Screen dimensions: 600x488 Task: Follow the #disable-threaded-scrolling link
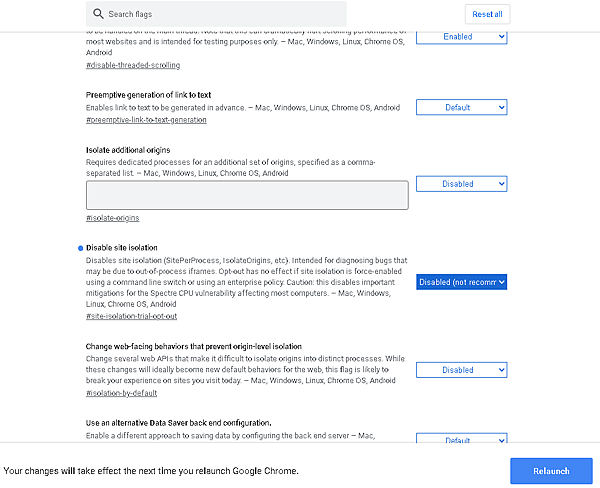click(133, 65)
